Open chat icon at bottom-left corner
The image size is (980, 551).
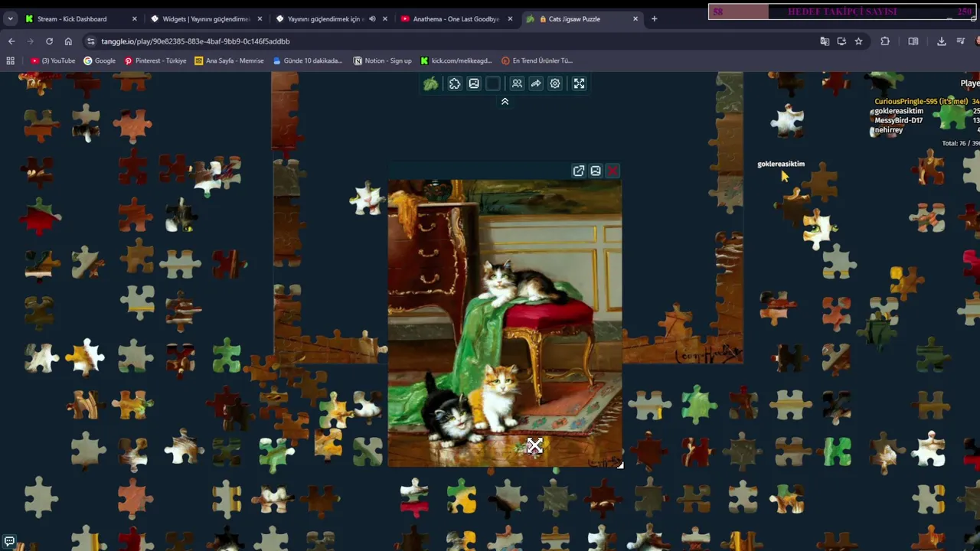(9, 541)
